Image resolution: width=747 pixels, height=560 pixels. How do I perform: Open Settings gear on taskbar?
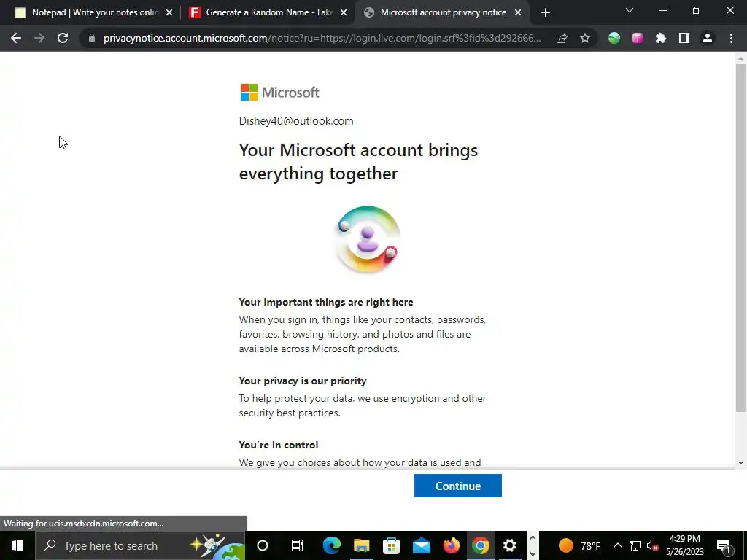[510, 545]
